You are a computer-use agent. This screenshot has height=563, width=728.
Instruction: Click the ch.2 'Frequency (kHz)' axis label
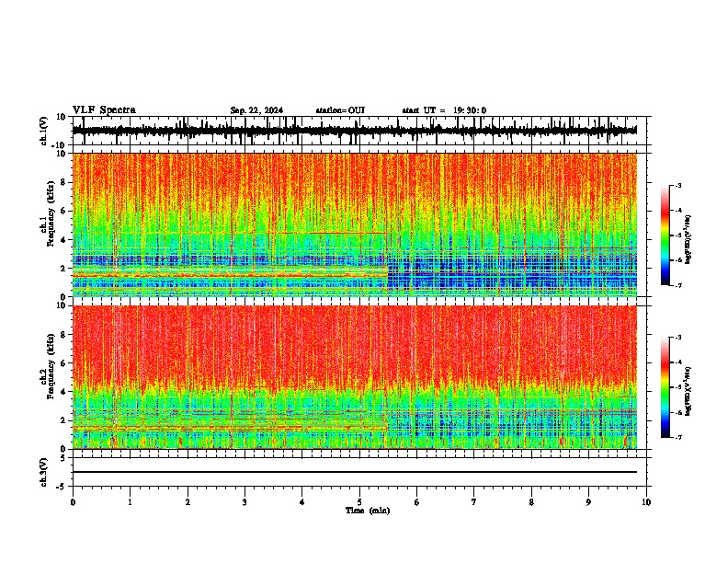(51, 366)
